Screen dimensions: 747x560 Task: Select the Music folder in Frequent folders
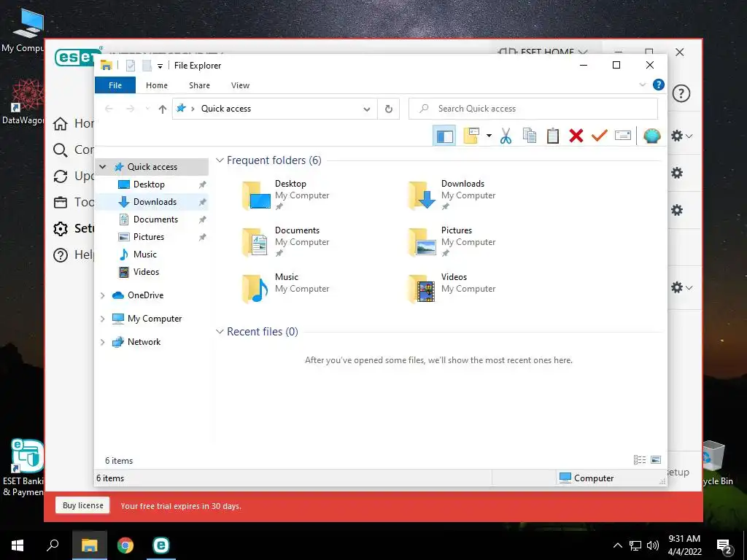point(286,289)
